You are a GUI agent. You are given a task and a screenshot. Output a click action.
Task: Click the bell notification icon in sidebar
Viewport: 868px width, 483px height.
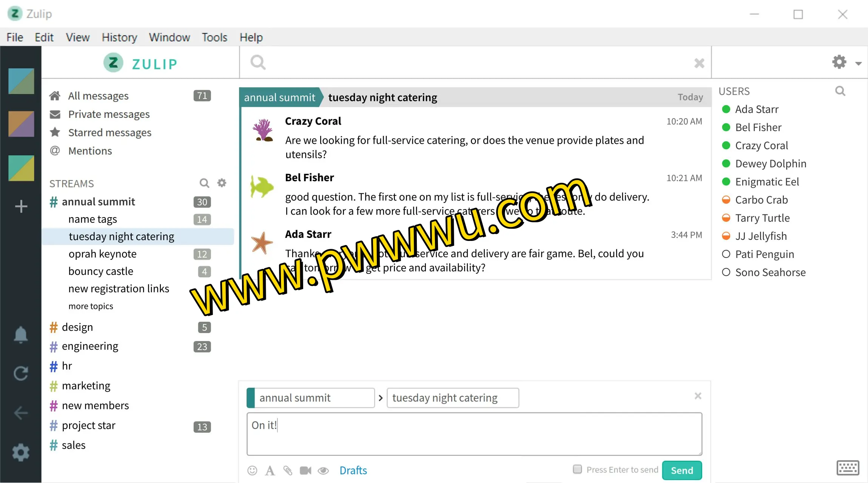pos(21,335)
